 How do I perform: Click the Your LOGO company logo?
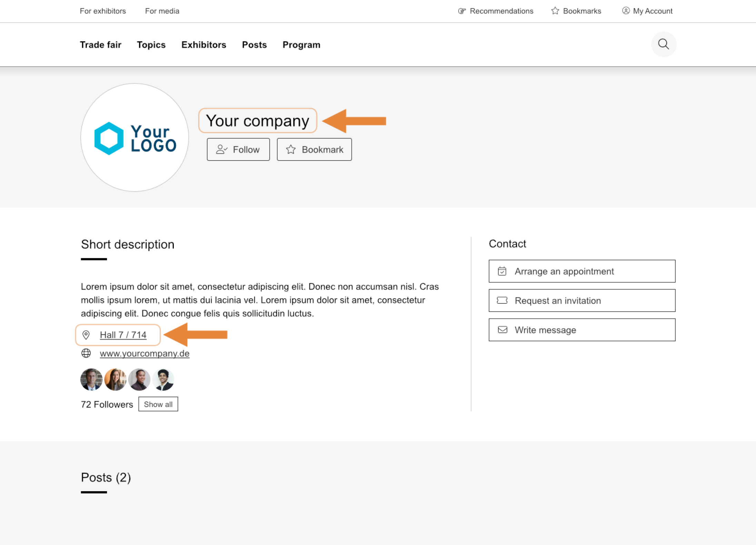[x=135, y=138]
